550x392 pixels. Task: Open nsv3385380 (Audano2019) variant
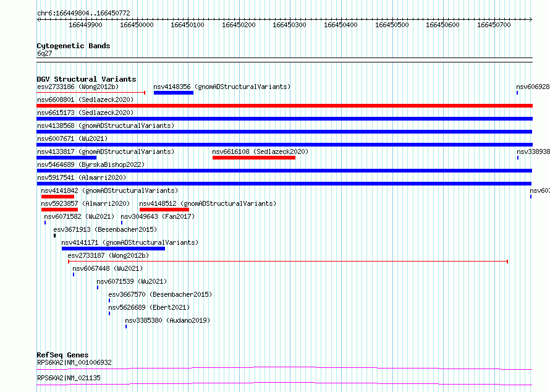(167, 320)
